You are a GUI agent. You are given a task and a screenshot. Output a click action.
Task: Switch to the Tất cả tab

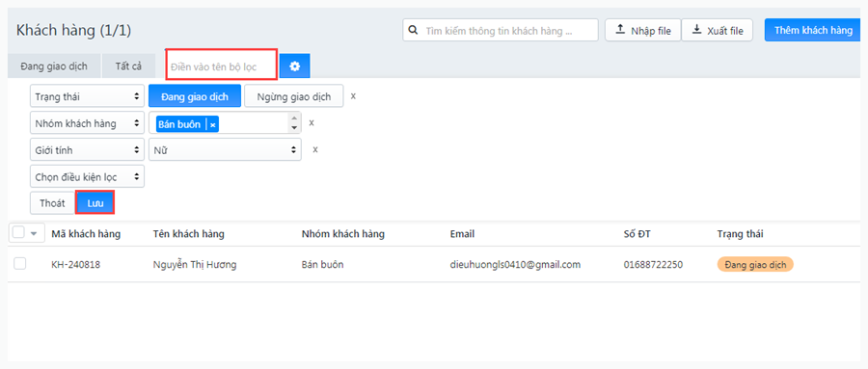[x=128, y=66]
